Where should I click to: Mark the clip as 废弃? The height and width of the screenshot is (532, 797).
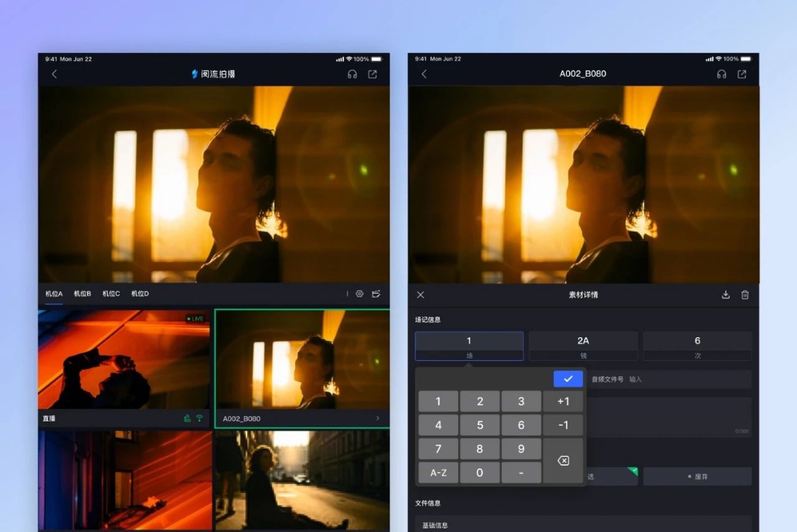click(697, 477)
